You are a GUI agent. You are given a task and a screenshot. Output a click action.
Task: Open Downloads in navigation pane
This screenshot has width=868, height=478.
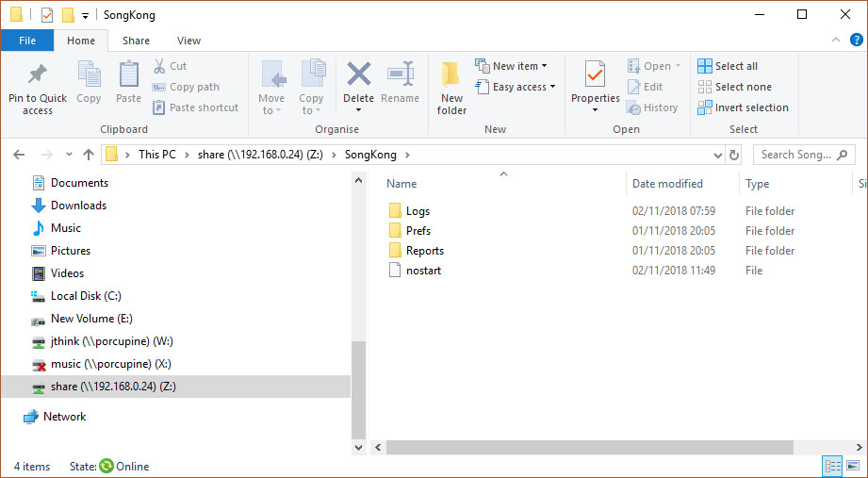69,206
